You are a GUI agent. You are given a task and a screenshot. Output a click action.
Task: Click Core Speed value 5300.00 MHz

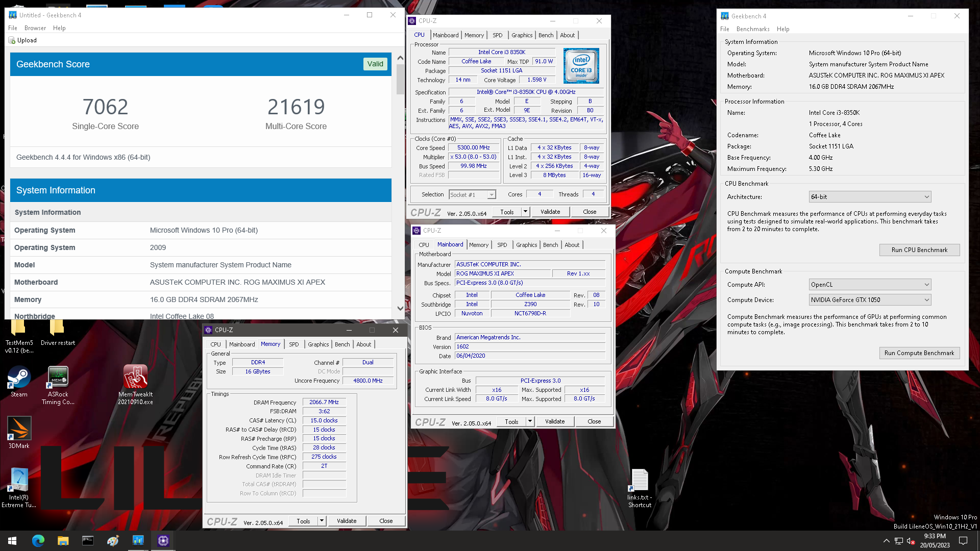(x=474, y=148)
